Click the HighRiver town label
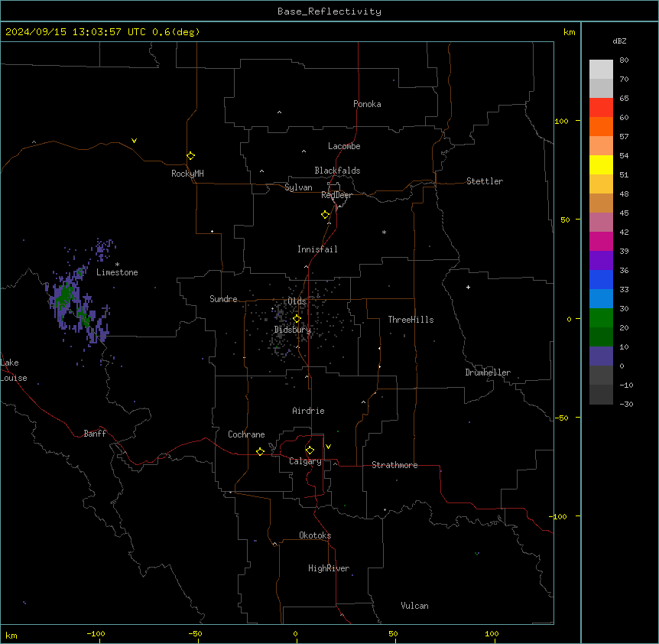Image resolution: width=659 pixels, height=644 pixels. 329,568
